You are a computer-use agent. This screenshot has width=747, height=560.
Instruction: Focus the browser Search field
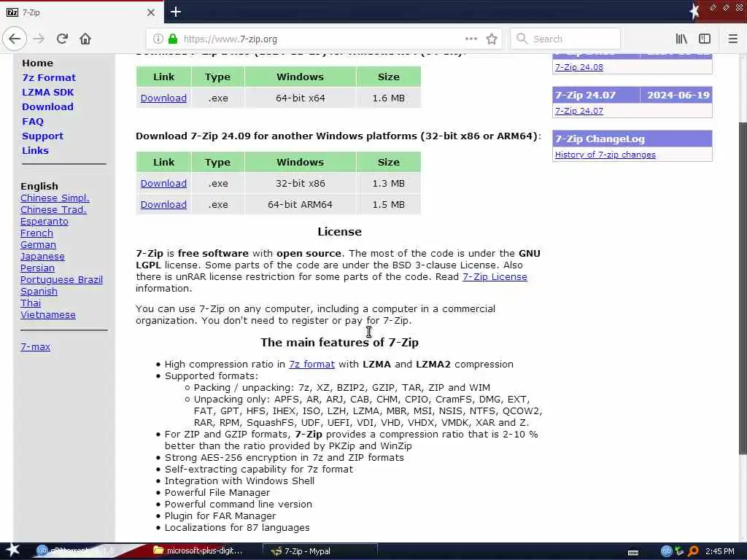pyautogui.click(x=565, y=39)
